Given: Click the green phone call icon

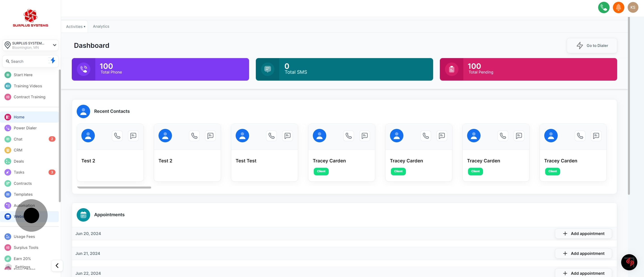Looking at the screenshot, I should click(604, 8).
